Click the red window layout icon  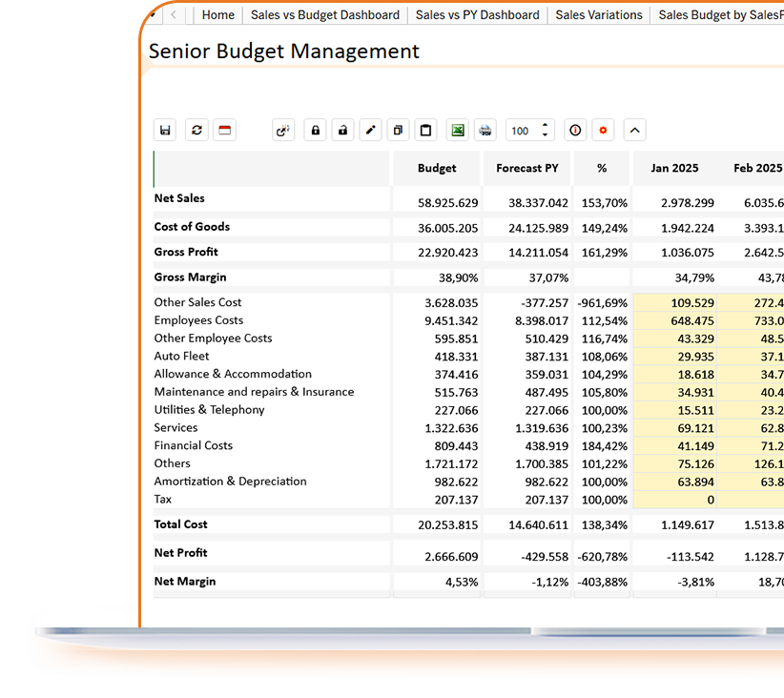click(224, 131)
